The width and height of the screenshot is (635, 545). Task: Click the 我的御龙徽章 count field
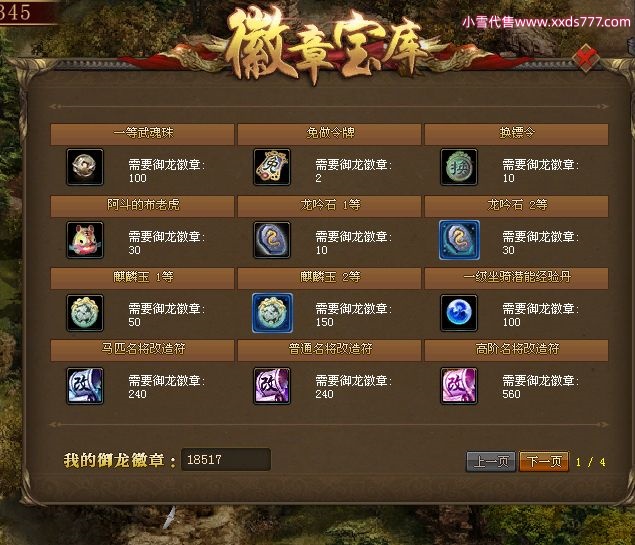pyautogui.click(x=226, y=459)
